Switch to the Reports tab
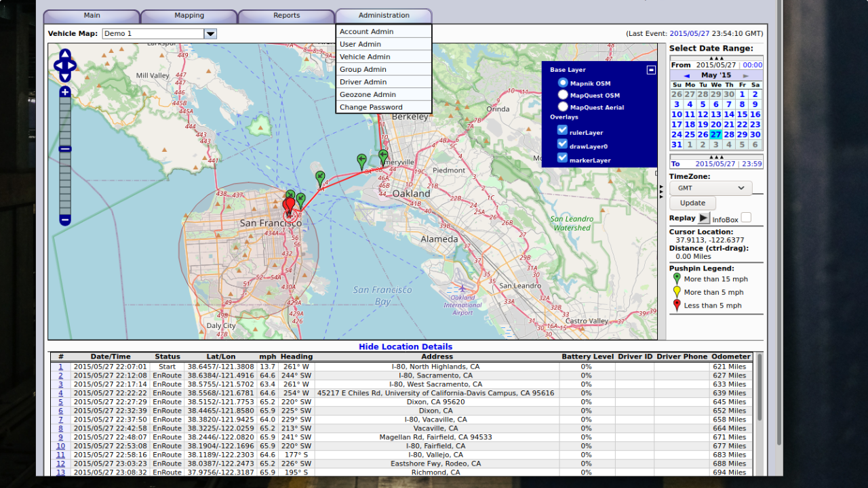The image size is (868, 488). coord(286,16)
